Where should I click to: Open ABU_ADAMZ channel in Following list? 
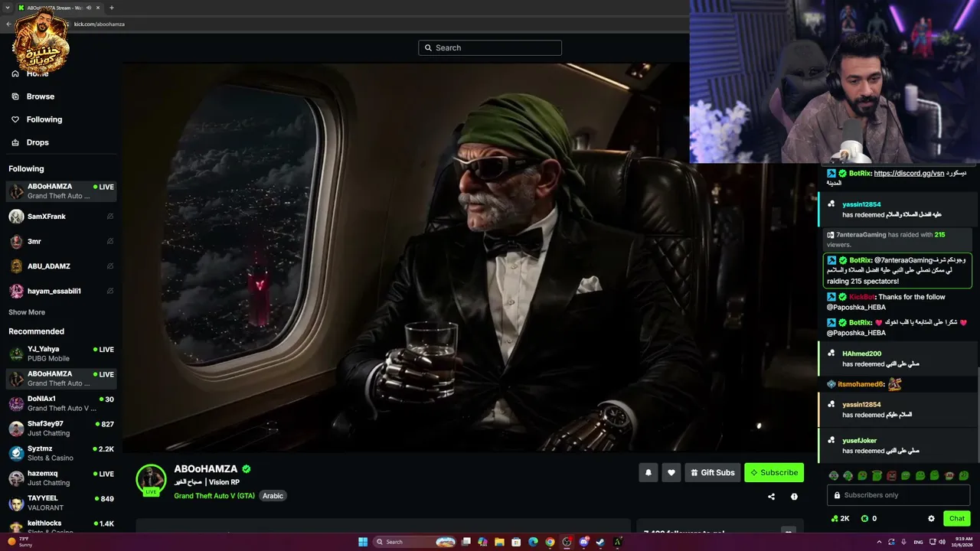click(x=61, y=266)
